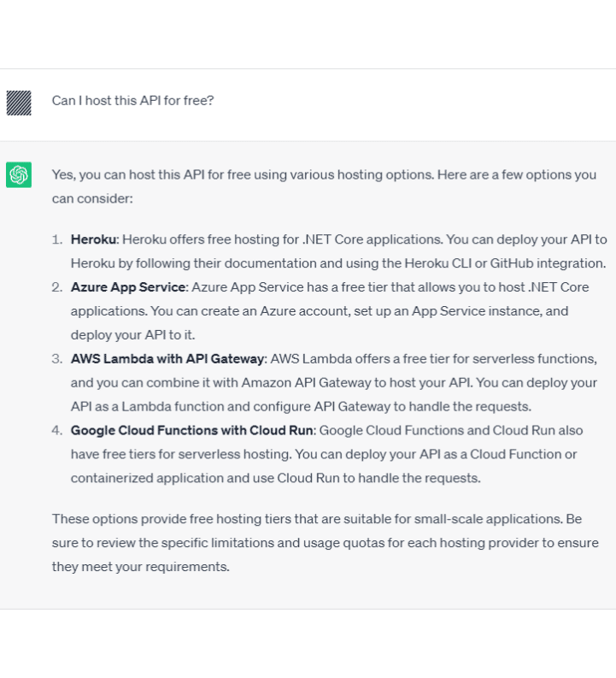This screenshot has width=616, height=678.
Task: Click the bold "AWS Lambda with API Gateway" heading
Action: (x=167, y=359)
